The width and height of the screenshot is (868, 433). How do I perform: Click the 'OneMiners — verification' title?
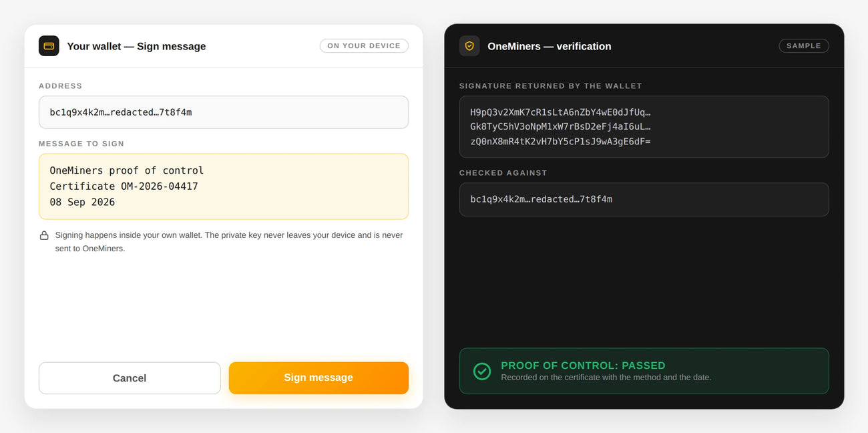[x=550, y=46]
